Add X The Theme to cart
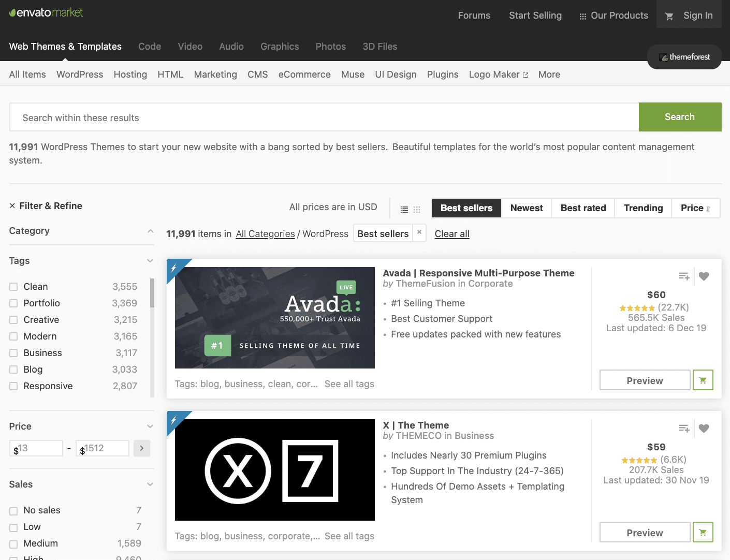730x560 pixels. [703, 533]
